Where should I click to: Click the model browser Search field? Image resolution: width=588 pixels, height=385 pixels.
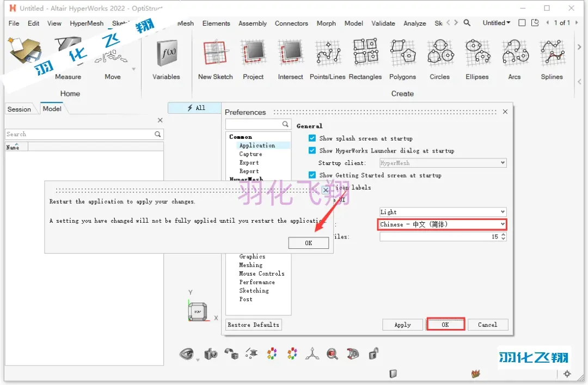[84, 135]
